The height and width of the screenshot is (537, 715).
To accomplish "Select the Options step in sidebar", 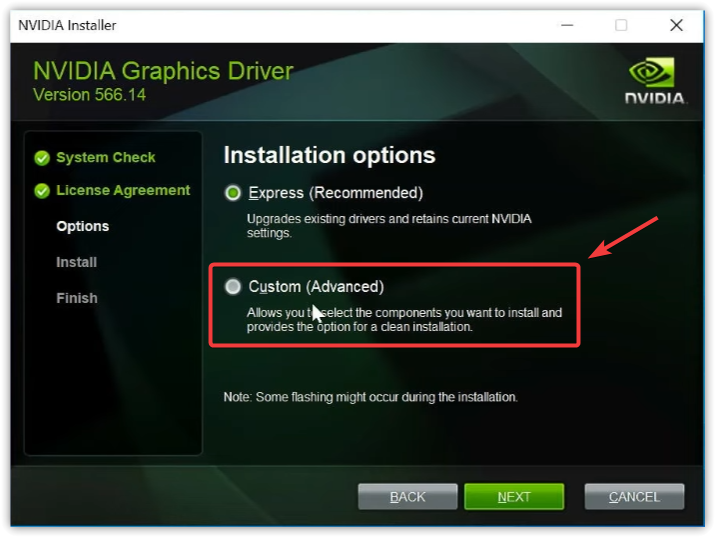I will tap(83, 226).
